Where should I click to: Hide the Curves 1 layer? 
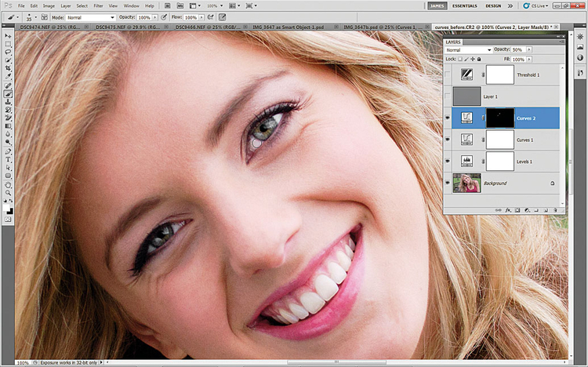point(448,140)
